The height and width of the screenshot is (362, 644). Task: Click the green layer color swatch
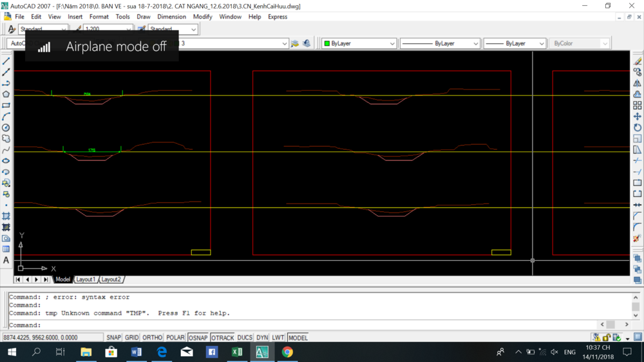[x=327, y=44]
